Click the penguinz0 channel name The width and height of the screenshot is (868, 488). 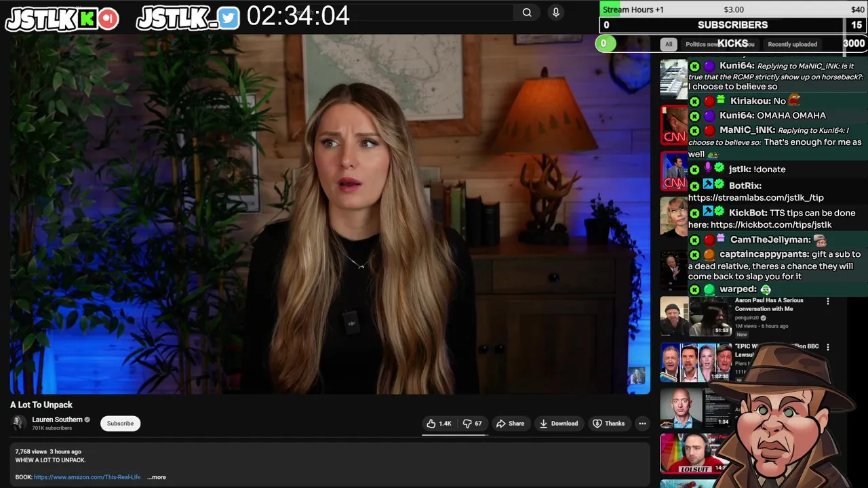[747, 318]
